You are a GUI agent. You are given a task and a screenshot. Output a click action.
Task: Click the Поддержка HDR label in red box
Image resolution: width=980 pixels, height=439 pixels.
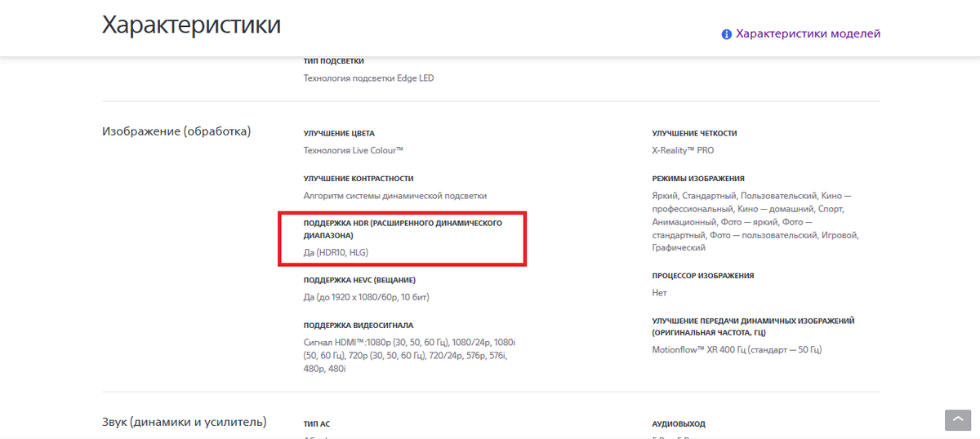point(402,228)
